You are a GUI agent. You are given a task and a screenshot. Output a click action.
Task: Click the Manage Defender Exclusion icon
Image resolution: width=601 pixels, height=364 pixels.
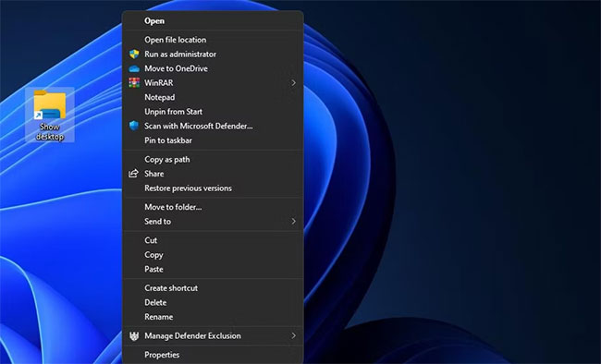pos(134,336)
